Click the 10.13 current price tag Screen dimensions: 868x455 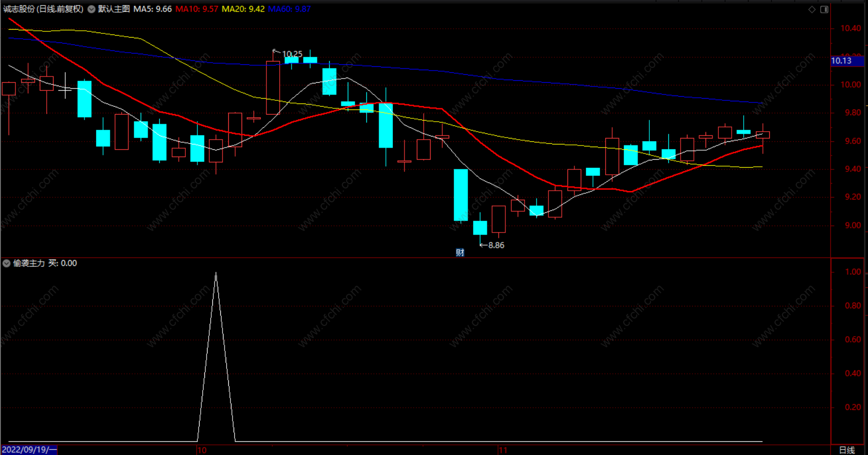click(x=848, y=61)
